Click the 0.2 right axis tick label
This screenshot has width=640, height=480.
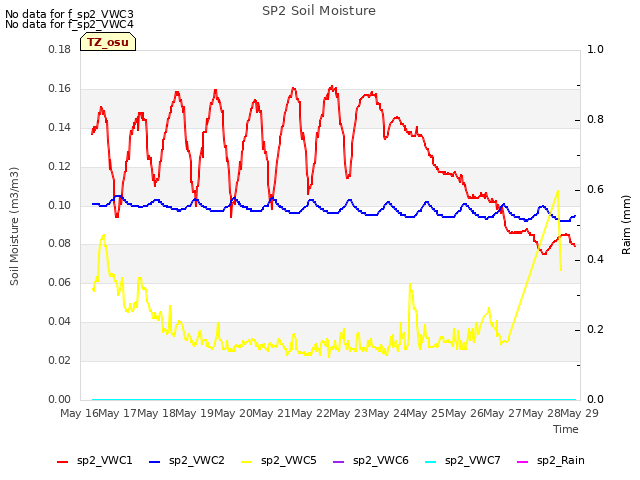(595, 329)
